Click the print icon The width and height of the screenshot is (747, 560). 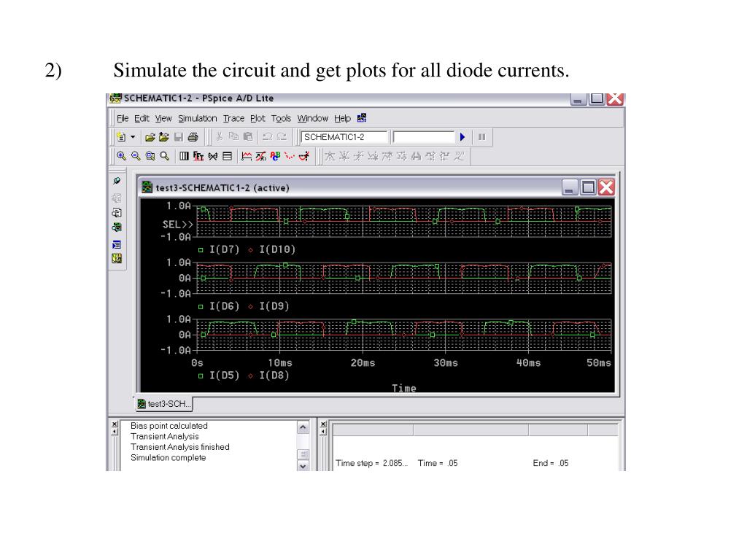(193, 137)
